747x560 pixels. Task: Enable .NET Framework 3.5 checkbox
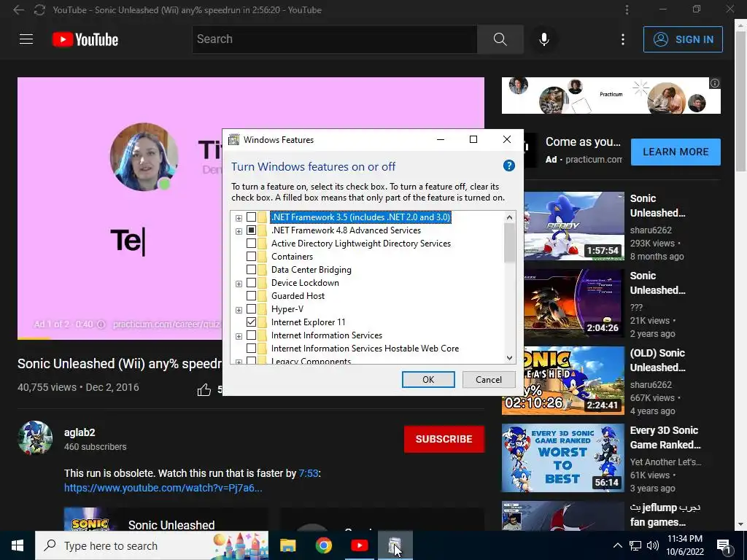[251, 217]
